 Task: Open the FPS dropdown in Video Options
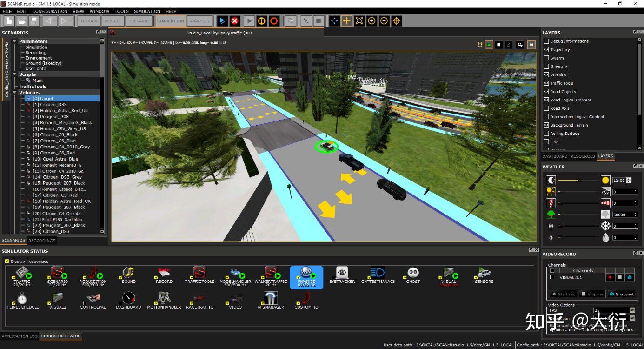click(x=614, y=310)
